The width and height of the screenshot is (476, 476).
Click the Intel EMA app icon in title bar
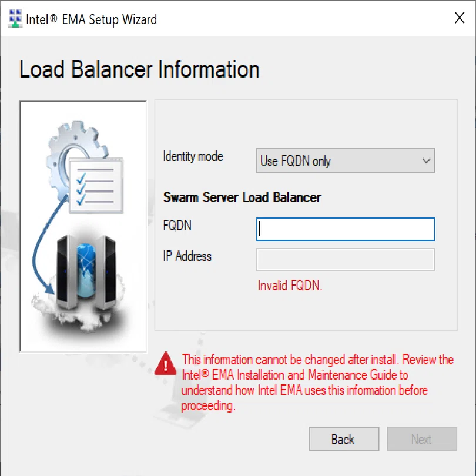pyautogui.click(x=15, y=18)
